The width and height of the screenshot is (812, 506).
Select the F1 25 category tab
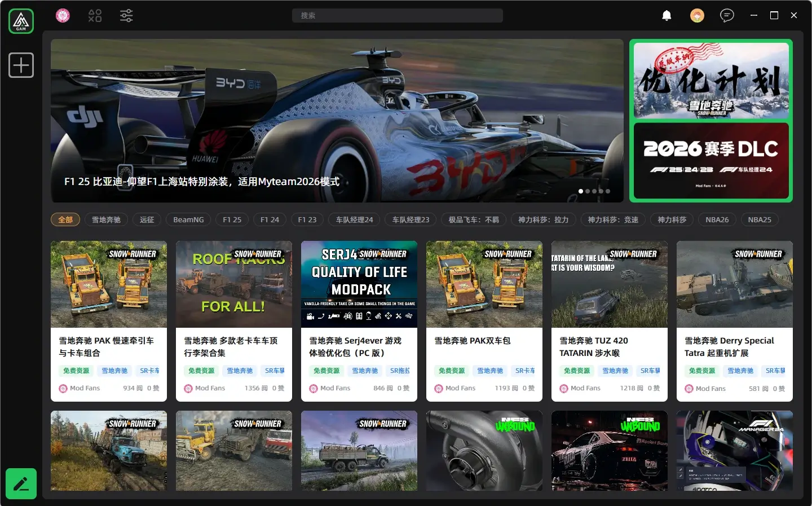pos(232,219)
